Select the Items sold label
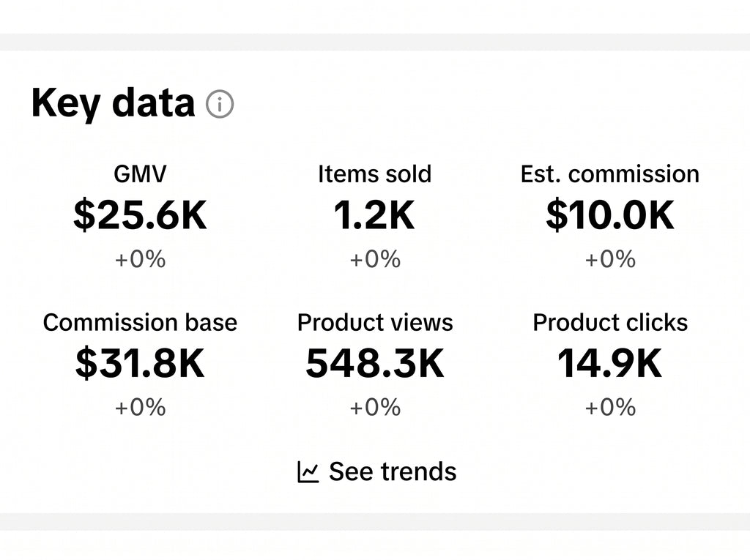The width and height of the screenshot is (750, 560). (x=374, y=174)
